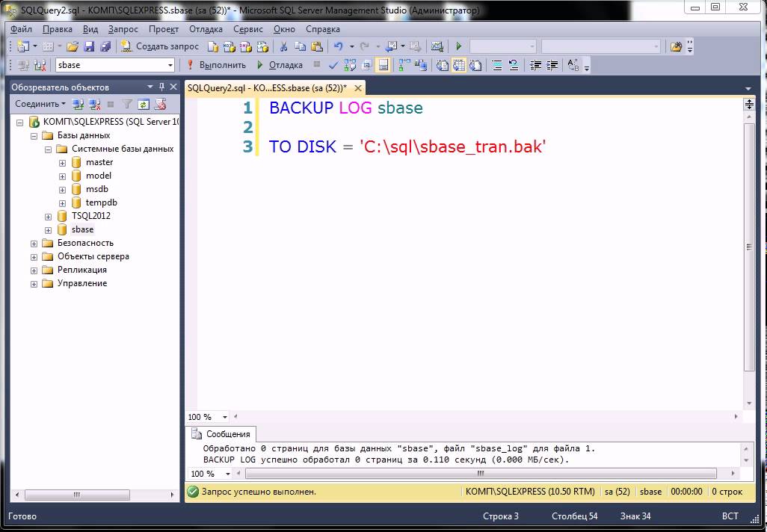Screen dimensions: 767x532
Task: Expand the Безопасность folder
Action: click(x=34, y=244)
